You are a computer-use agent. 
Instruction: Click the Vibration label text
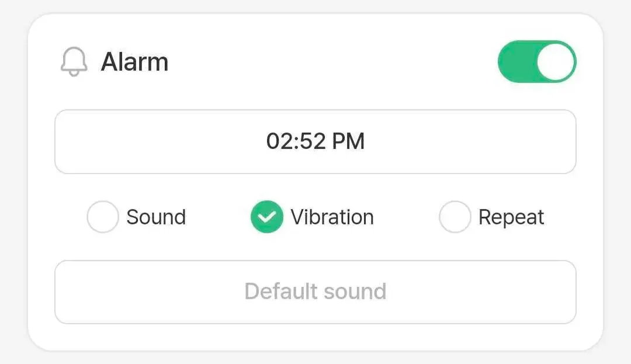click(332, 217)
